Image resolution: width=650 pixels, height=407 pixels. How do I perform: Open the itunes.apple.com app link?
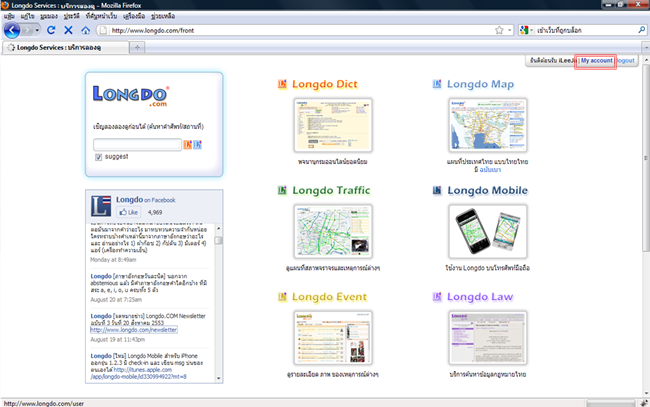click(x=143, y=370)
